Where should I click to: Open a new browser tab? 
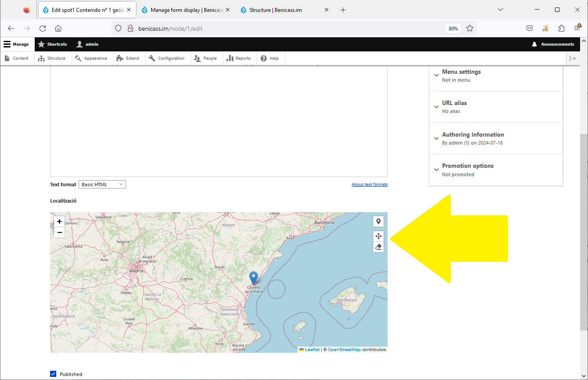tap(343, 10)
